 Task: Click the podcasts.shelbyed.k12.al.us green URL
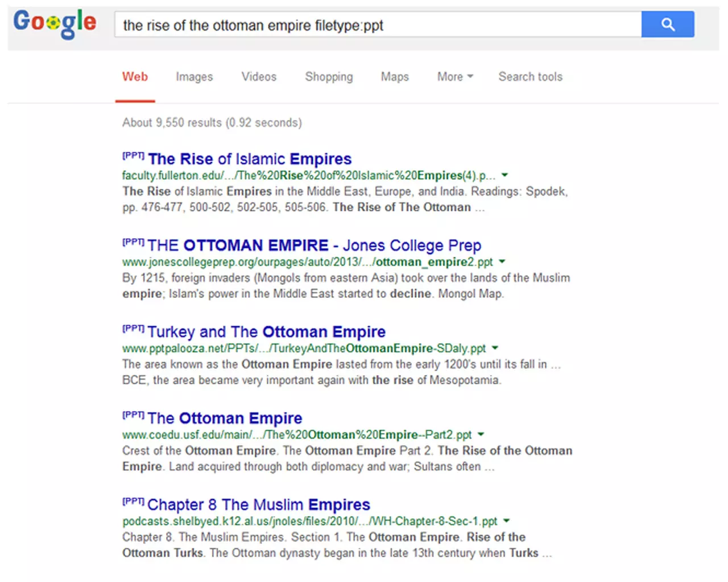coord(309,521)
